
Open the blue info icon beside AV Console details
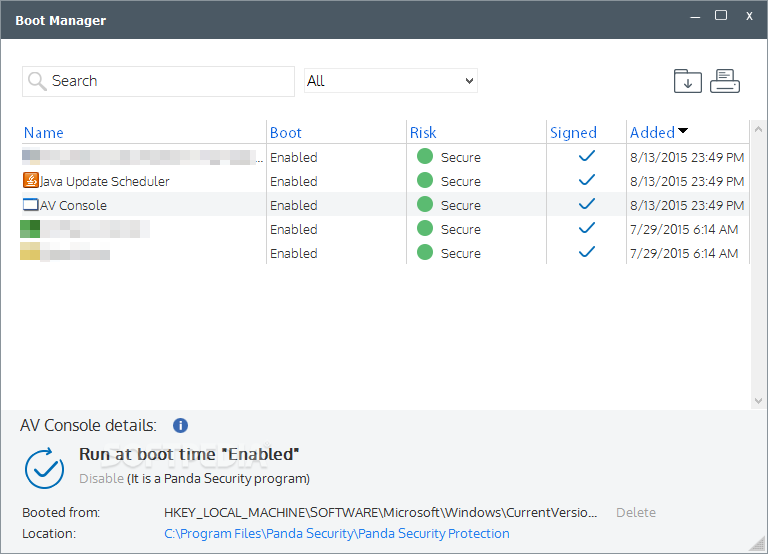tap(180, 425)
